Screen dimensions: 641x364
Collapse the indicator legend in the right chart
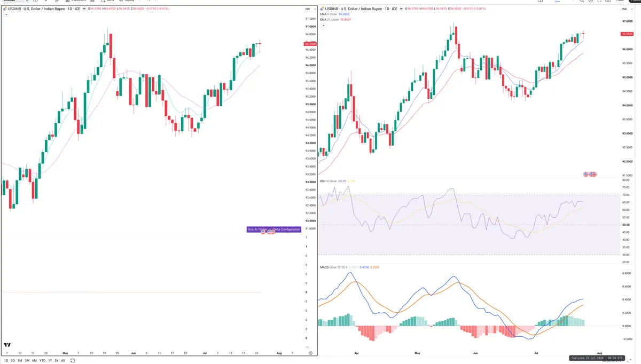coord(323,25)
